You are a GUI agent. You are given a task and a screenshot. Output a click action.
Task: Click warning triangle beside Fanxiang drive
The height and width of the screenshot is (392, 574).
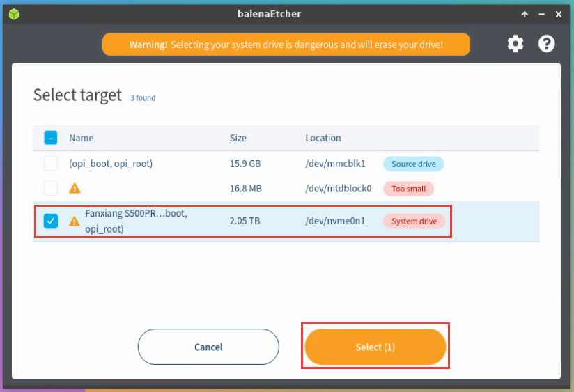coord(75,221)
